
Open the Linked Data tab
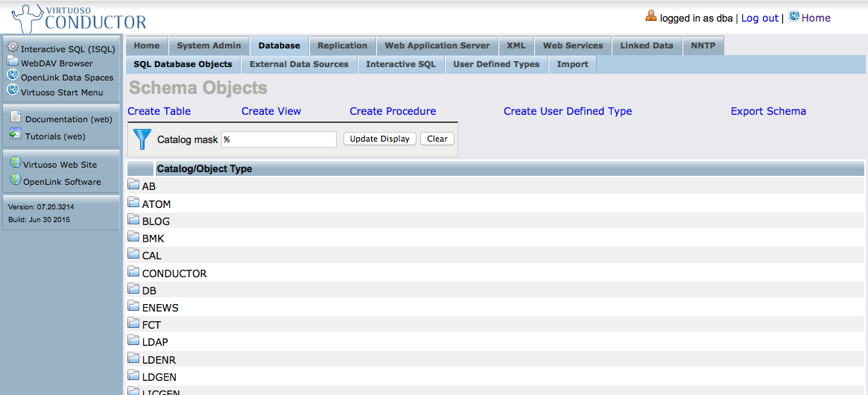pyautogui.click(x=646, y=45)
